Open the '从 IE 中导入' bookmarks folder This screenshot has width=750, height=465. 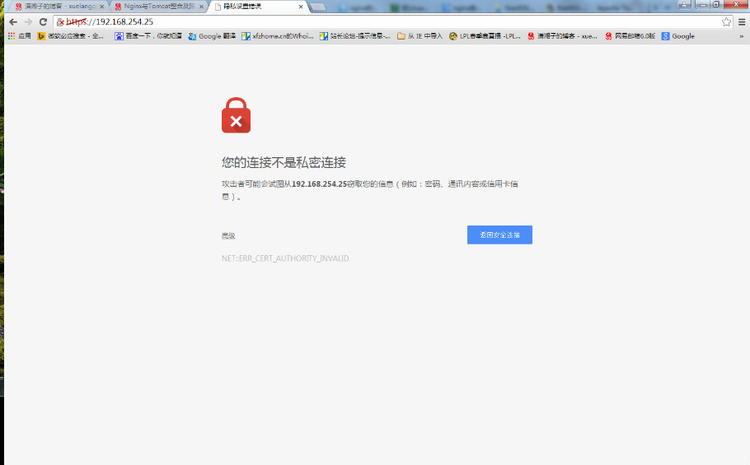420,36
